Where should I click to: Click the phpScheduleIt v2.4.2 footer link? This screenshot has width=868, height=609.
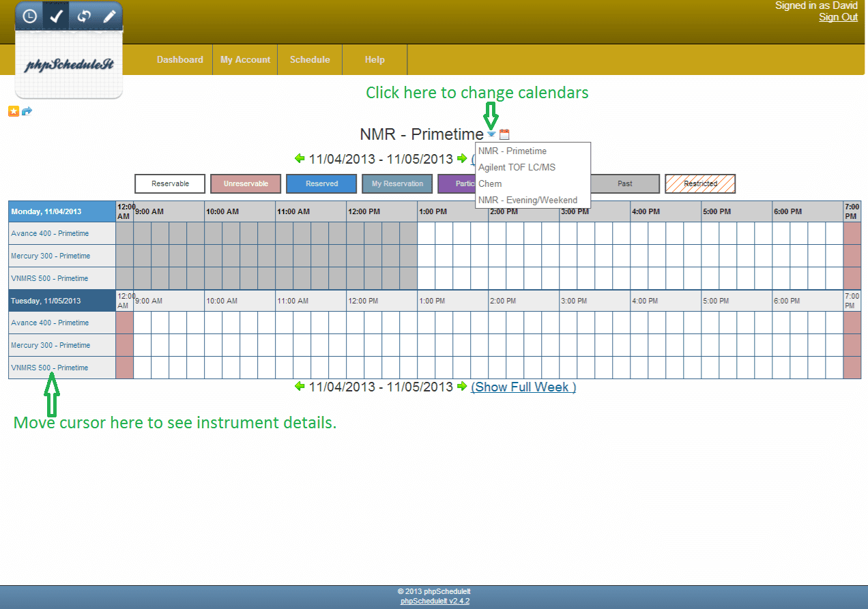click(x=434, y=601)
